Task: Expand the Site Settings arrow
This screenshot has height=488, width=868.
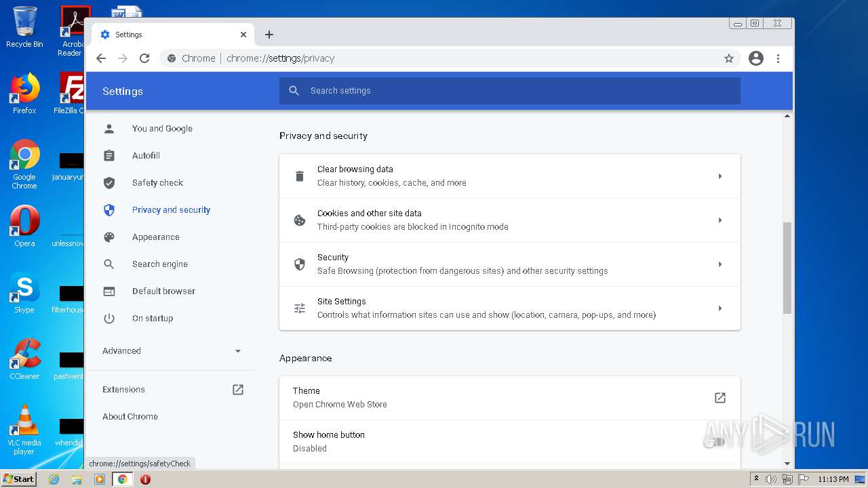Action: (720, 308)
